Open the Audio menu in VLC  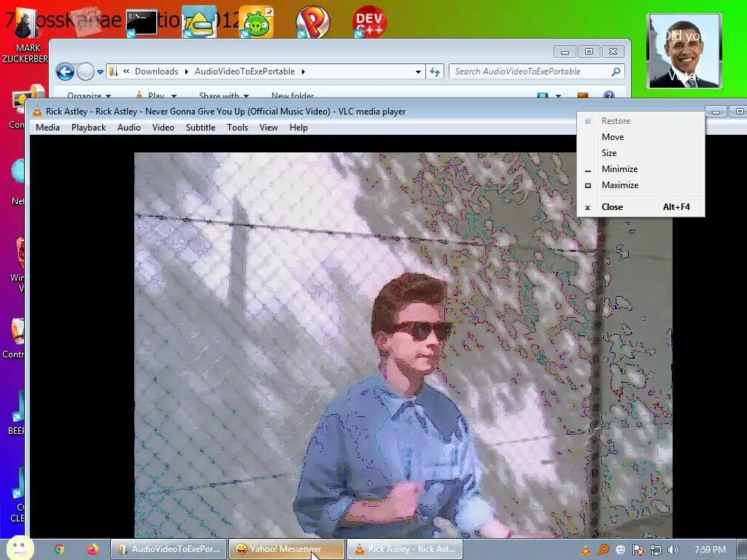[129, 128]
